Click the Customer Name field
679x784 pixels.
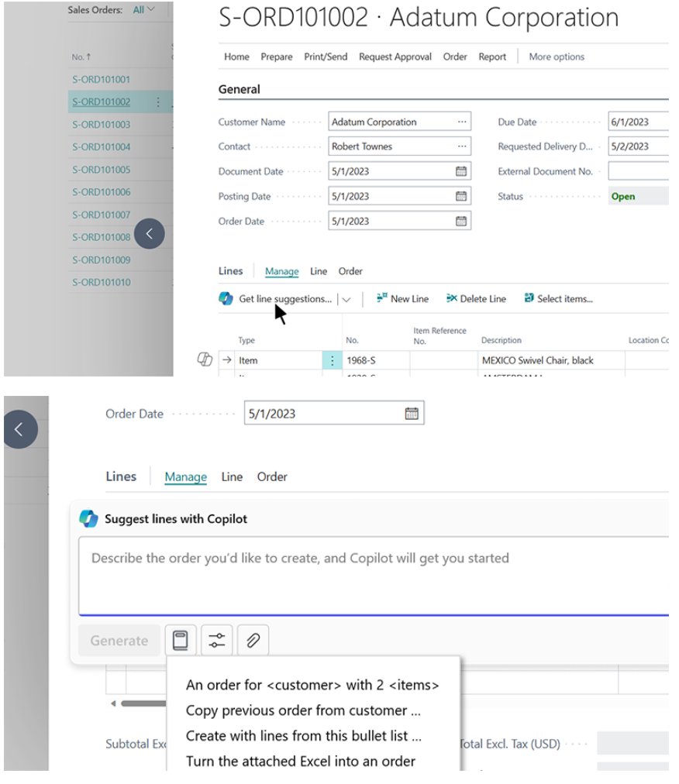pos(399,122)
